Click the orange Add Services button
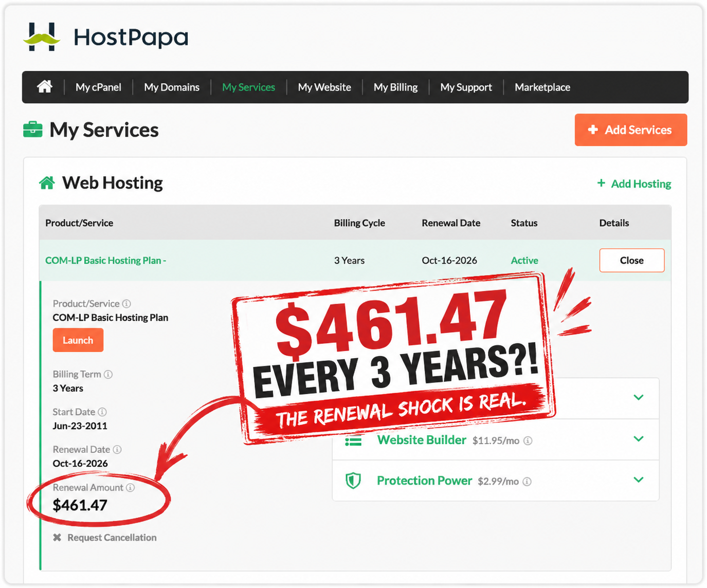The width and height of the screenshot is (707, 588). click(631, 130)
